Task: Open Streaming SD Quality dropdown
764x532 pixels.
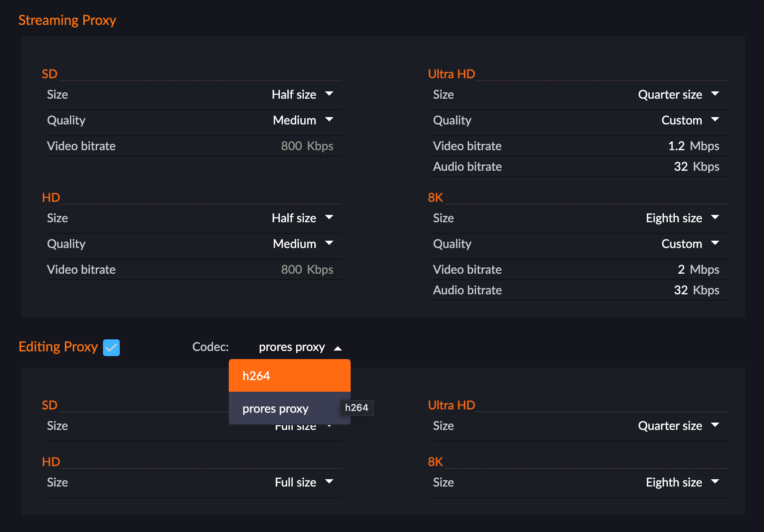Action: tap(302, 120)
